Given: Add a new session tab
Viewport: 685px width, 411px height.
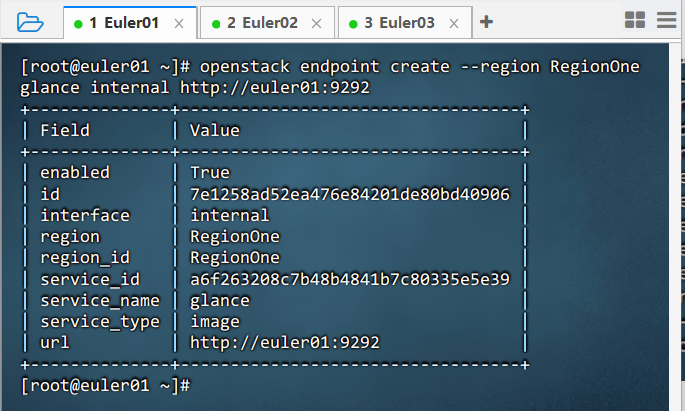Looking at the screenshot, I should click(486, 22).
